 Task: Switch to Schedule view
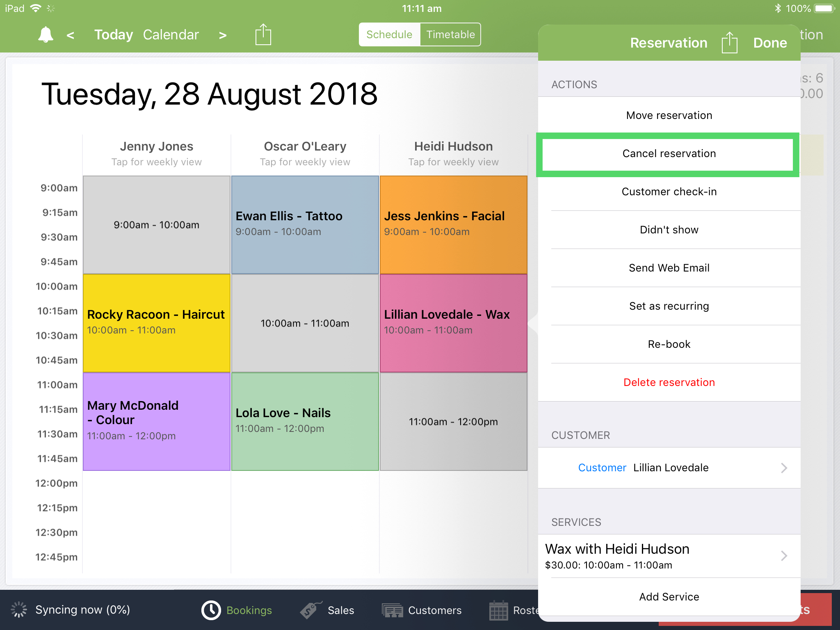coord(389,34)
